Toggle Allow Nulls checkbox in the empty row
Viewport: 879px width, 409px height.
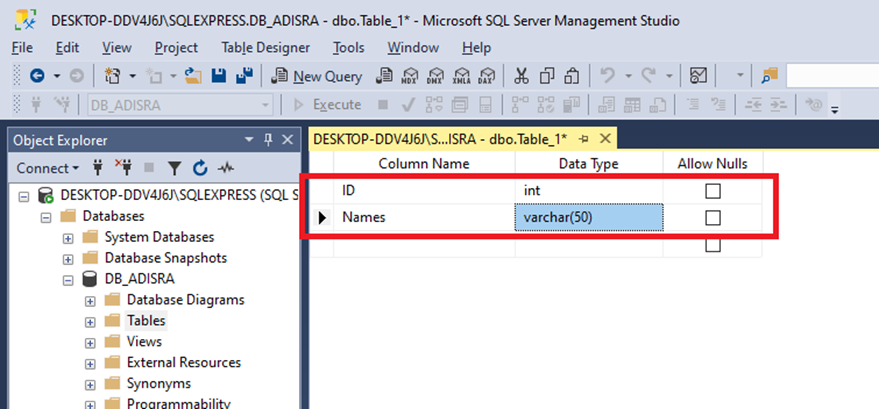pos(713,245)
